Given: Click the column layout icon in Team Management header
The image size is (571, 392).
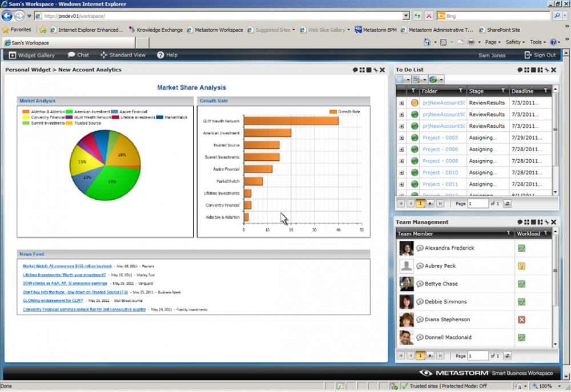Looking at the screenshot, I should click(x=540, y=222).
